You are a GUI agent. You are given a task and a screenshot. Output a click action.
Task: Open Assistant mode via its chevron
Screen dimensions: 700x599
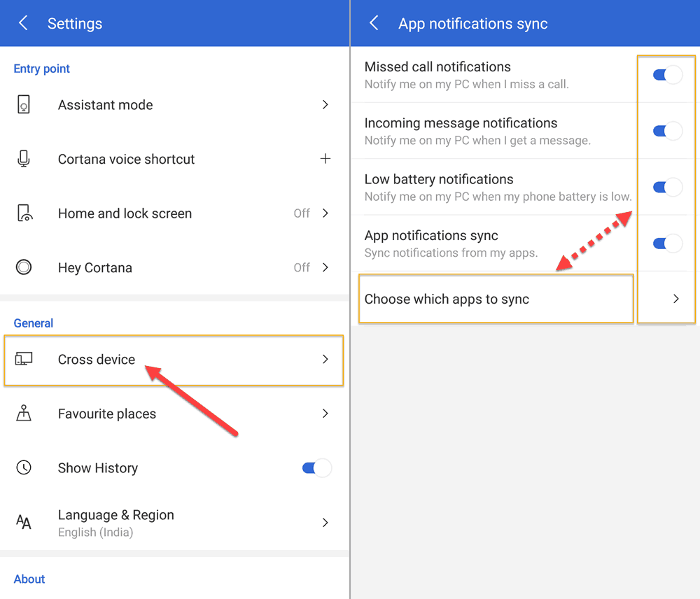coord(325,104)
